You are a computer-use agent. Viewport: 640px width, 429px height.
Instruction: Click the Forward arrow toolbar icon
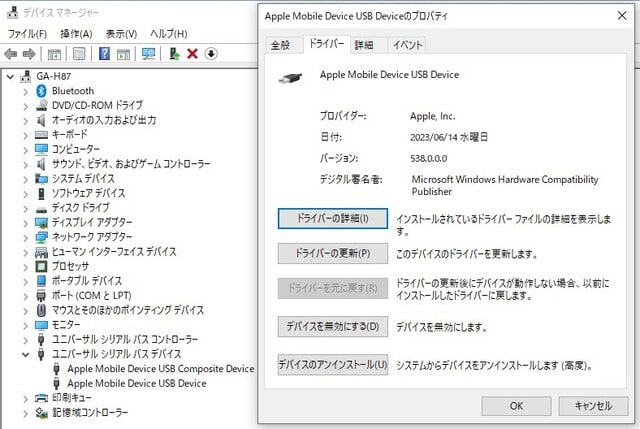29,54
